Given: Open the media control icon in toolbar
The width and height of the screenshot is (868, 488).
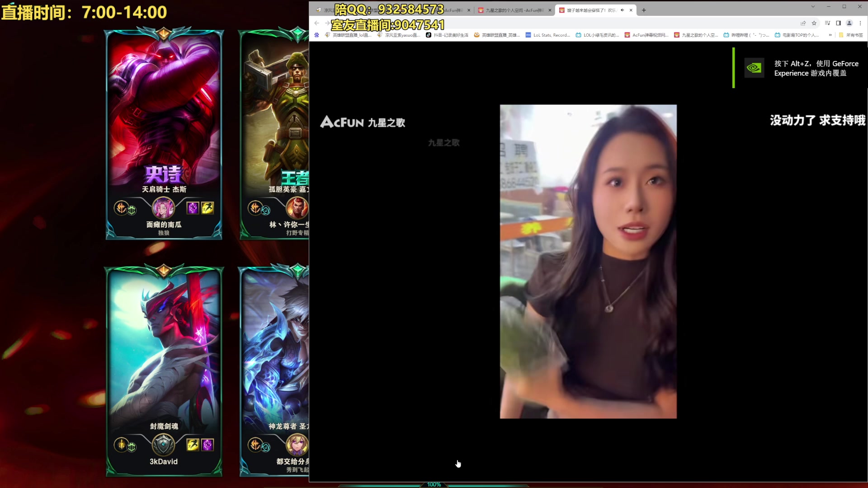Looking at the screenshot, I should pos(827,23).
